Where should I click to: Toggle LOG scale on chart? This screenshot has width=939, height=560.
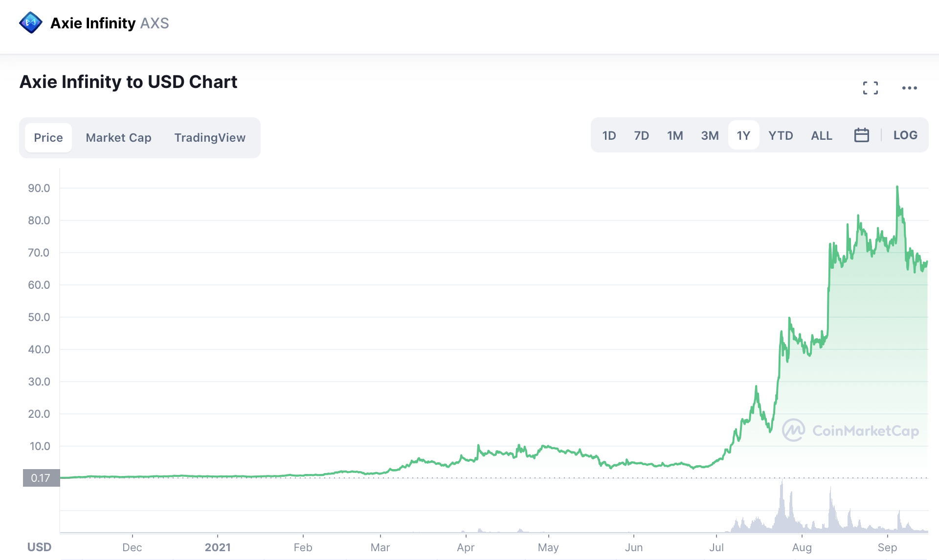pos(905,135)
